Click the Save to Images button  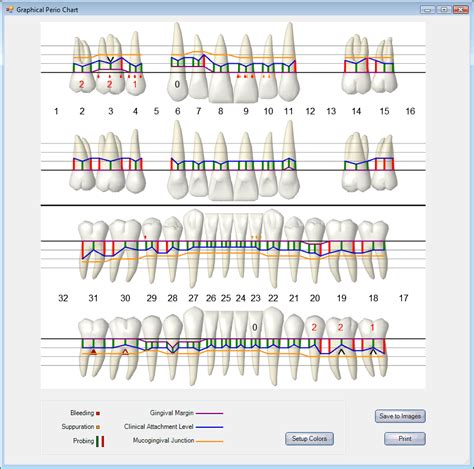[400, 416]
